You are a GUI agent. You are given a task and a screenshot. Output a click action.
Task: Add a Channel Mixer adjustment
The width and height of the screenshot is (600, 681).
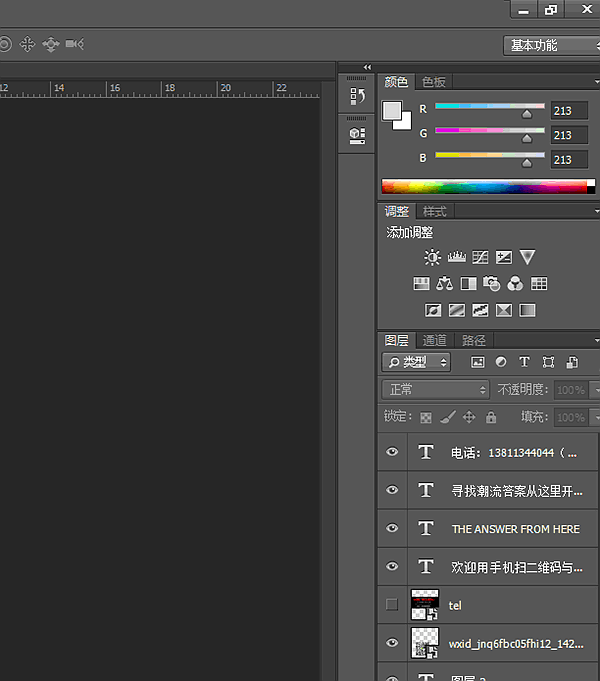tap(515, 284)
